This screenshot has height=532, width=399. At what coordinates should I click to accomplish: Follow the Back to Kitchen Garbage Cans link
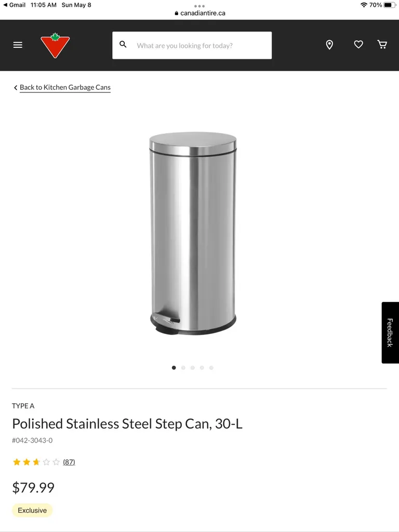[64, 87]
